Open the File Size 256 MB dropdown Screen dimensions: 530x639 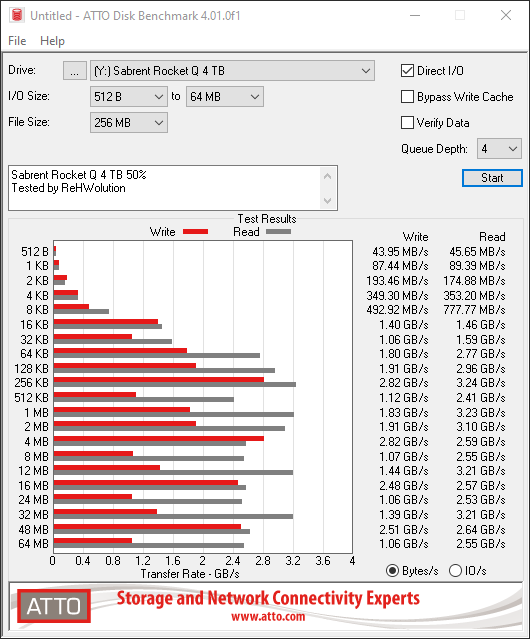[129, 123]
